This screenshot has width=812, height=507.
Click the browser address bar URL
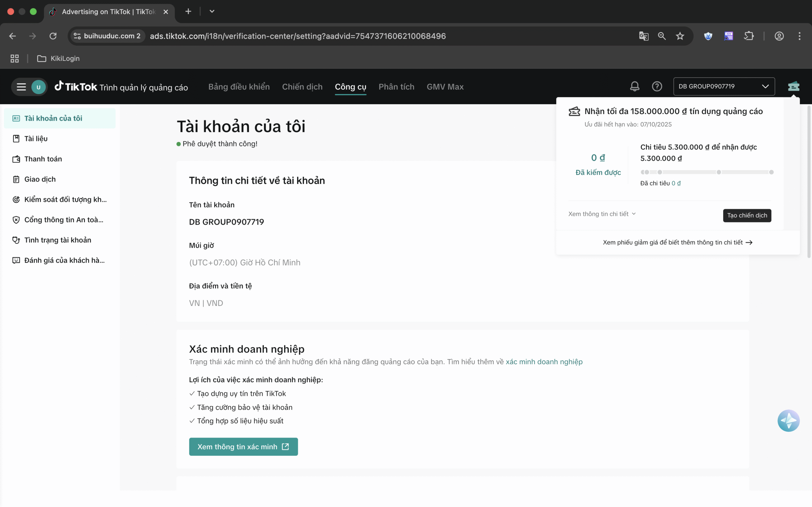point(298,36)
